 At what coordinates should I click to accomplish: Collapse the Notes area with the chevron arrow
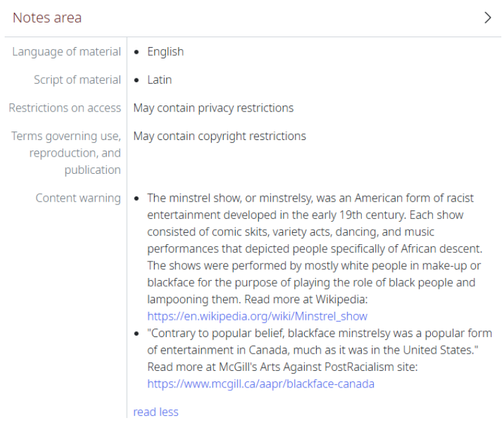click(487, 18)
